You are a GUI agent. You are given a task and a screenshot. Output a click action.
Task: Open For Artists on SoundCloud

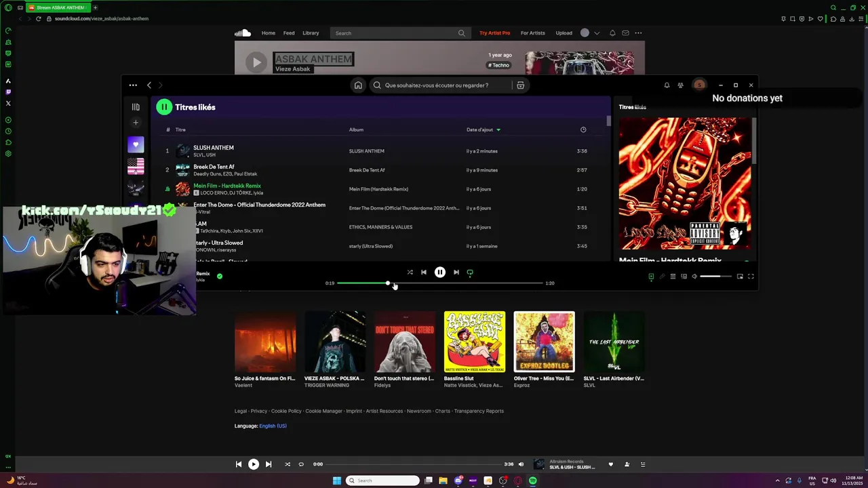[x=533, y=33]
